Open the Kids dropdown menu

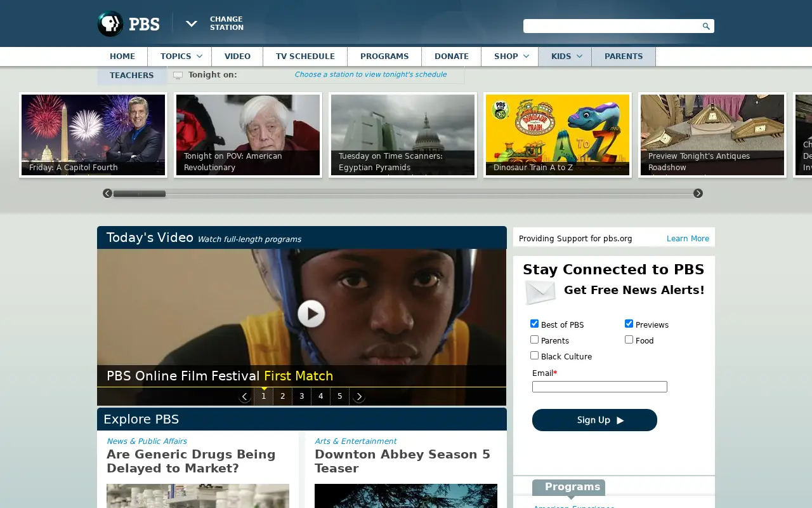tap(565, 57)
